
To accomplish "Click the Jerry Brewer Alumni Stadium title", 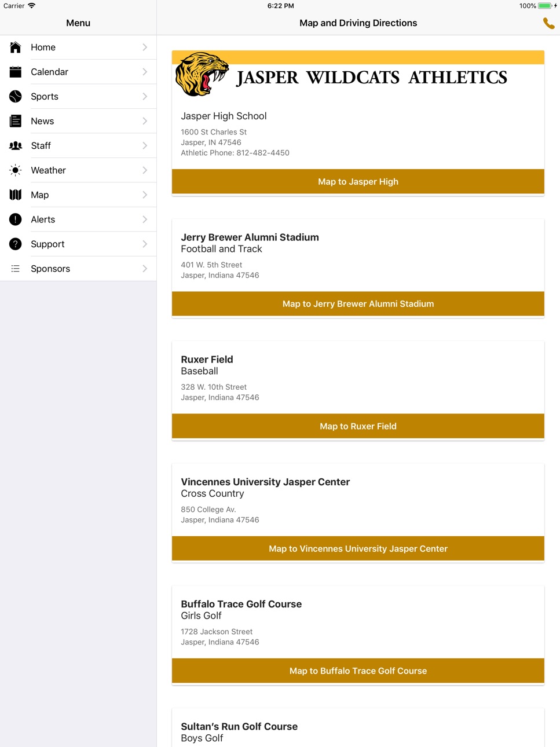I will point(250,237).
